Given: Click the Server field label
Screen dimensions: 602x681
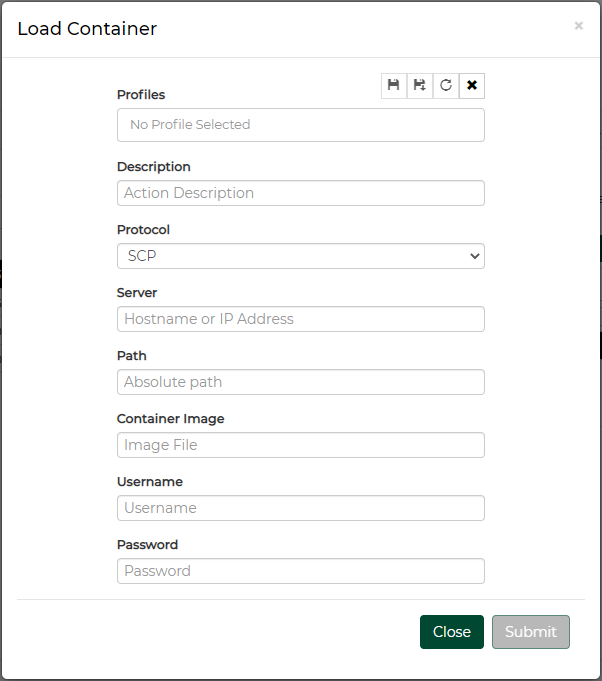Looking at the screenshot, I should tap(137, 293).
